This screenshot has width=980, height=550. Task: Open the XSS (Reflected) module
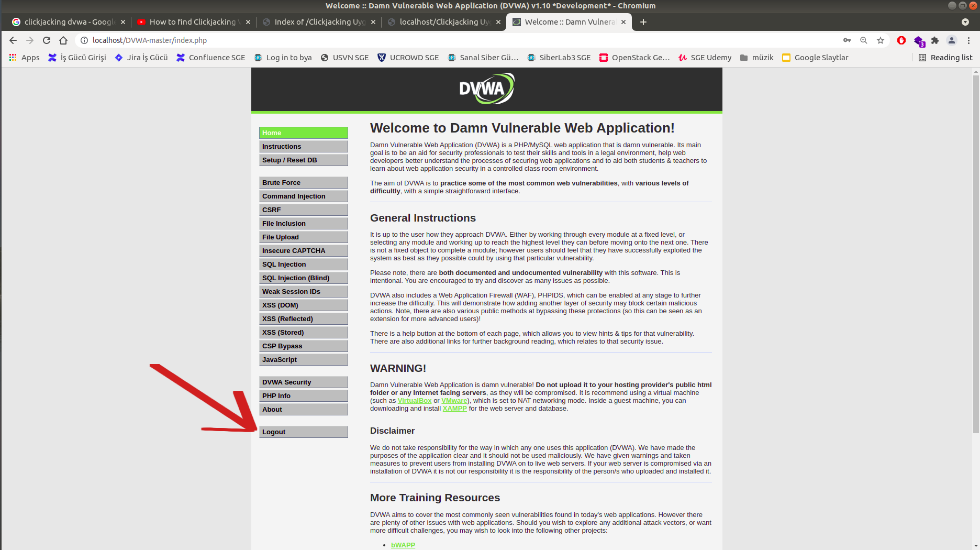[x=304, y=319]
